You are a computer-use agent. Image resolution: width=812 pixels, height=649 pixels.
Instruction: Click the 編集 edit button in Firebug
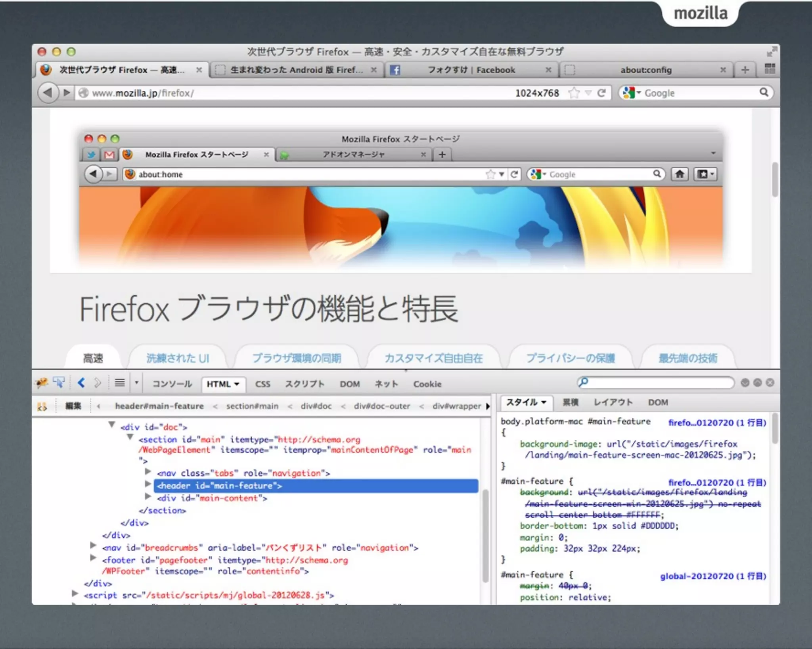tap(73, 406)
